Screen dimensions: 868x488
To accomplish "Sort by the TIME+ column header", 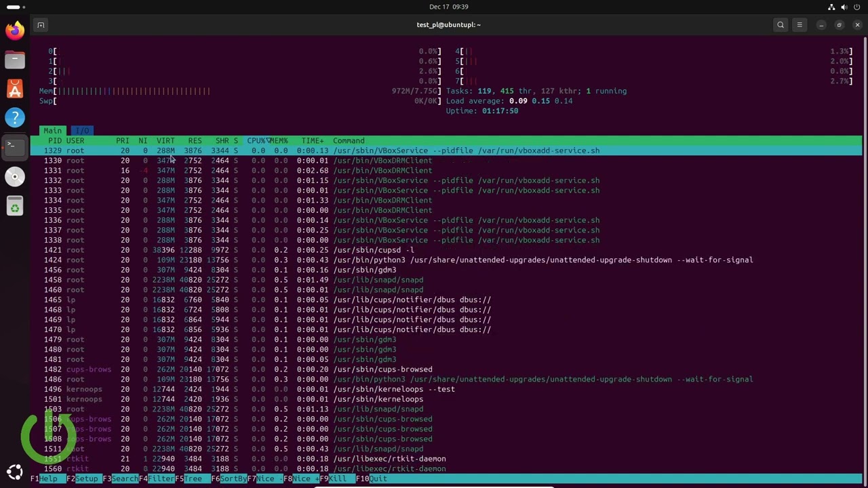I will coord(313,140).
